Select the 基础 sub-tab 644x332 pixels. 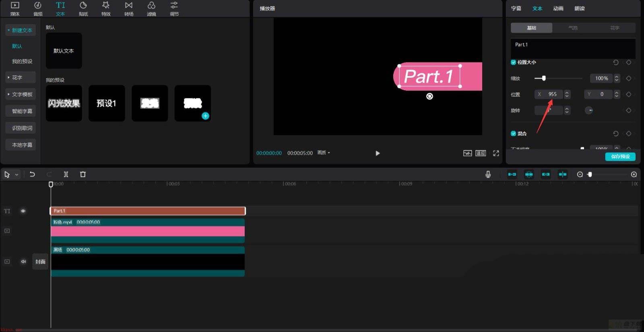(x=532, y=28)
